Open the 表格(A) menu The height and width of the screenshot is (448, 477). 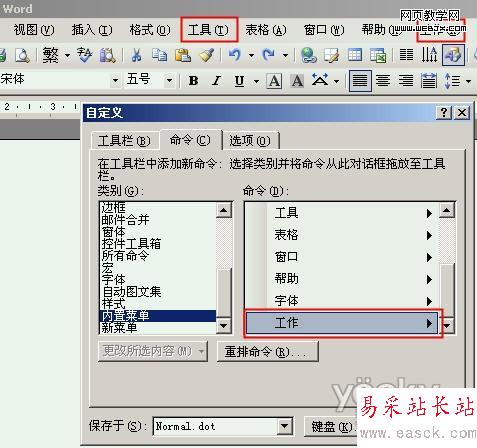coord(266,30)
